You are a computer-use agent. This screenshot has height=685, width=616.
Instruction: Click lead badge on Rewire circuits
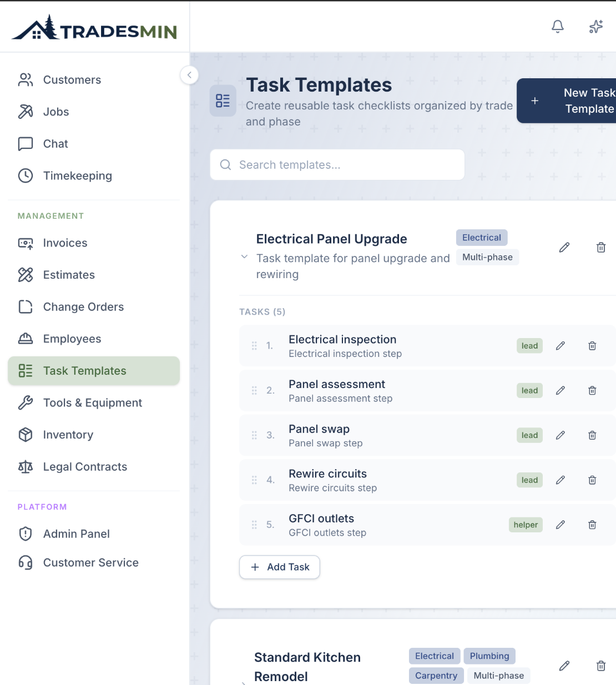point(529,480)
